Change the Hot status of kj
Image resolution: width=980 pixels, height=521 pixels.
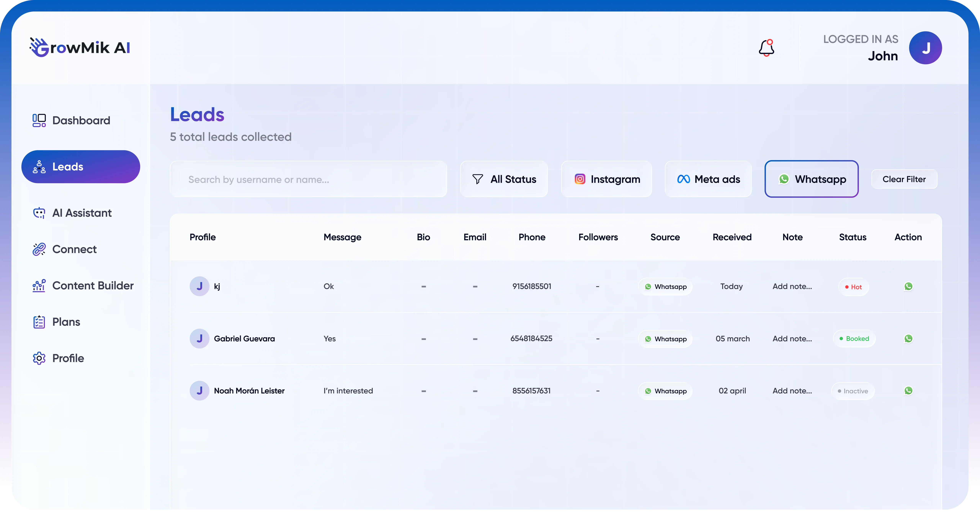point(853,287)
